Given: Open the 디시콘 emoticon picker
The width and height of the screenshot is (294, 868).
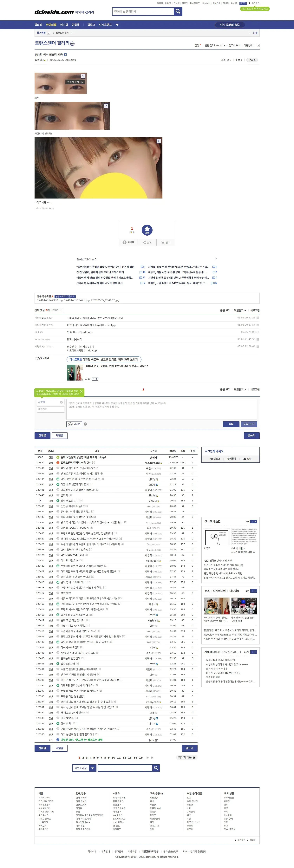Looking at the screenshot, I should tap(75, 424).
